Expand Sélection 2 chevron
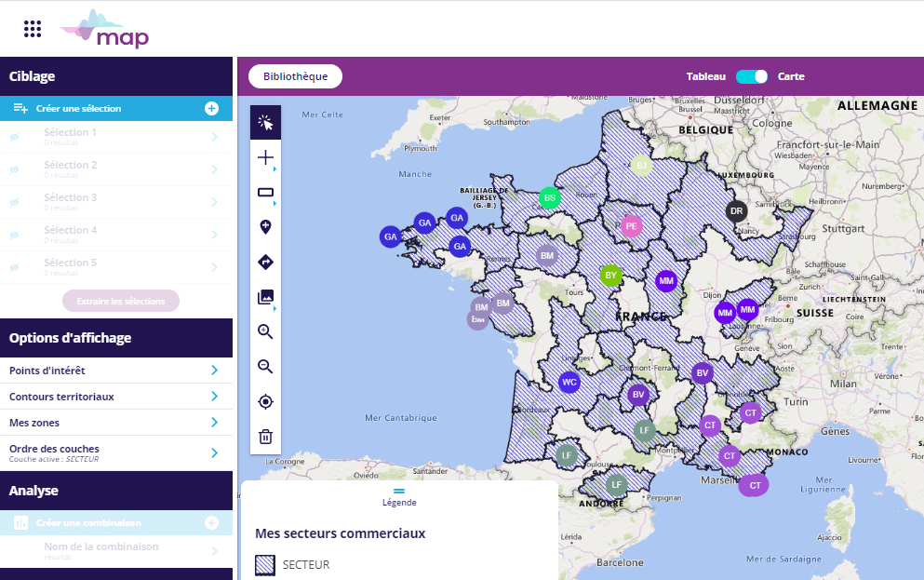 pyautogui.click(x=215, y=169)
